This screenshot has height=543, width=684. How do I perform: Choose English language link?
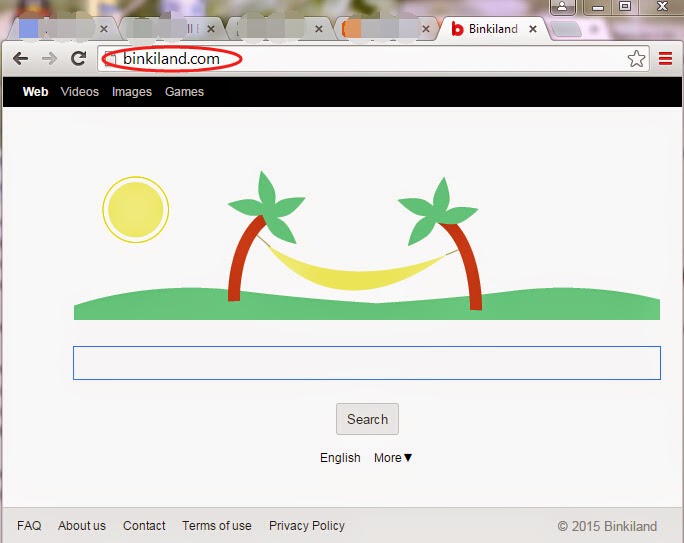pyautogui.click(x=340, y=458)
